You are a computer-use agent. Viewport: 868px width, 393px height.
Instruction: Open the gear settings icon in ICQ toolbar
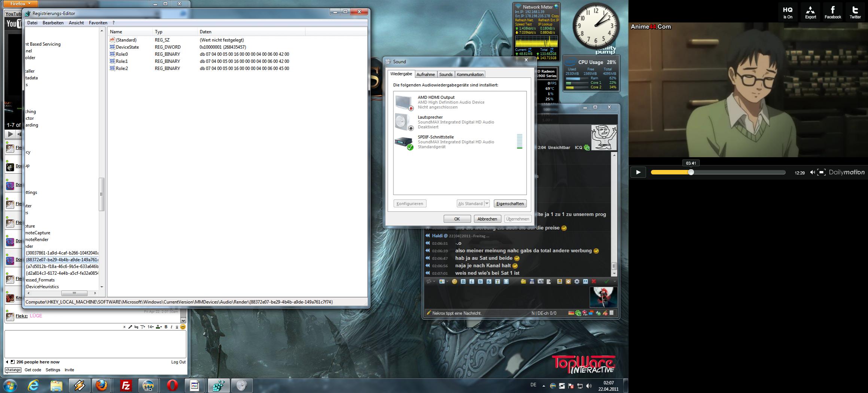coord(577,281)
